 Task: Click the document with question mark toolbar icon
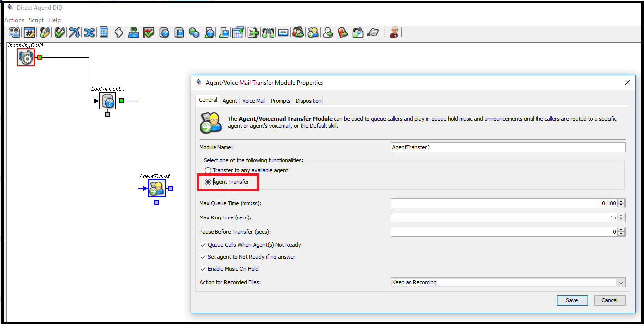coord(209,33)
